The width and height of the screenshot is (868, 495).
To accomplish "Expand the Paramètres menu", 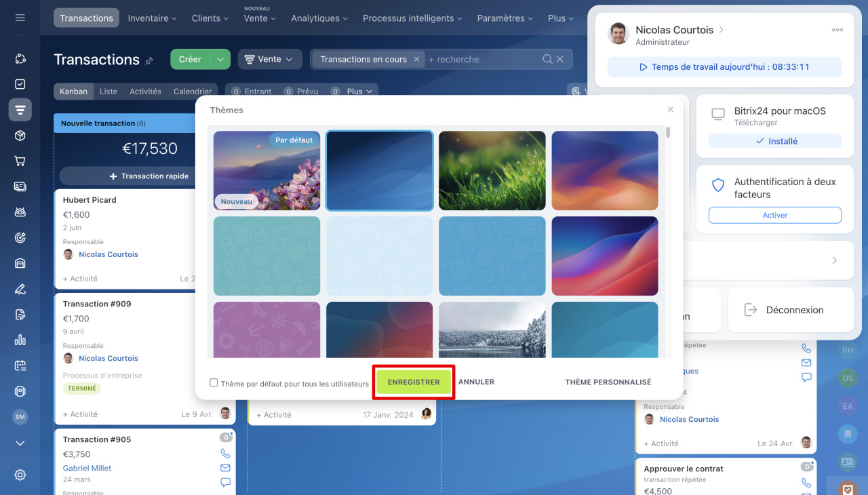I will (505, 18).
